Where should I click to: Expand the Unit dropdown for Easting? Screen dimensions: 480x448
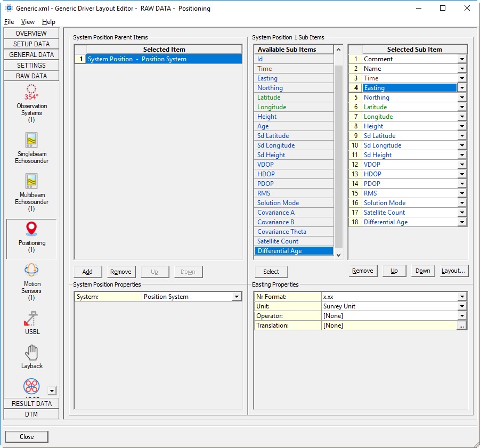462,306
